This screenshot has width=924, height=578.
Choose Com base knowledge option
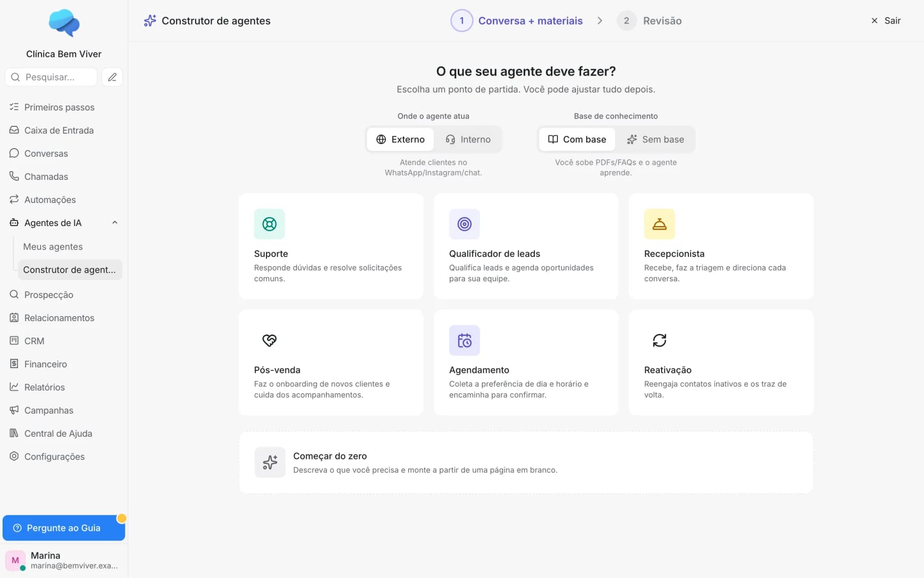tap(577, 139)
